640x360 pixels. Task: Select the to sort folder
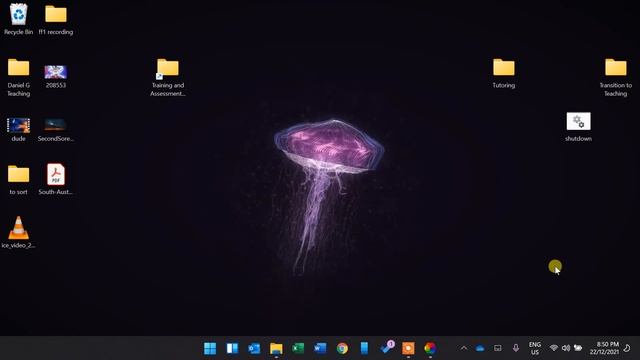(x=18, y=180)
